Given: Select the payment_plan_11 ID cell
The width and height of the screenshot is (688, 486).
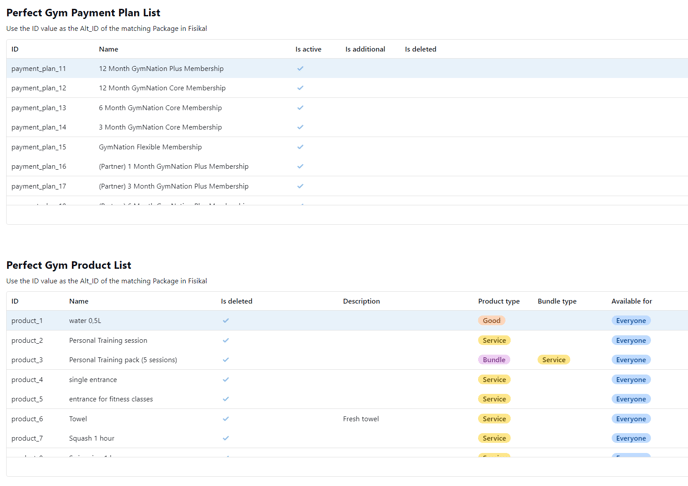Looking at the screenshot, I should (39, 68).
